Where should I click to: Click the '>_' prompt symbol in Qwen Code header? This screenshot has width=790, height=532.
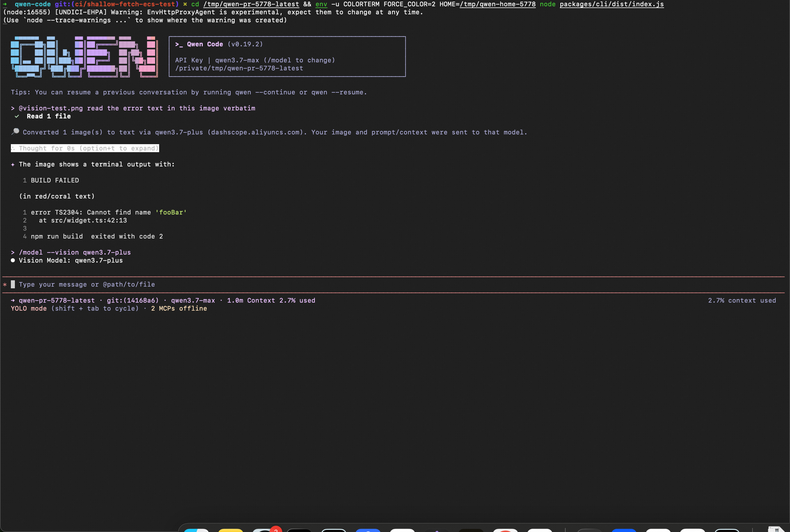[179, 44]
